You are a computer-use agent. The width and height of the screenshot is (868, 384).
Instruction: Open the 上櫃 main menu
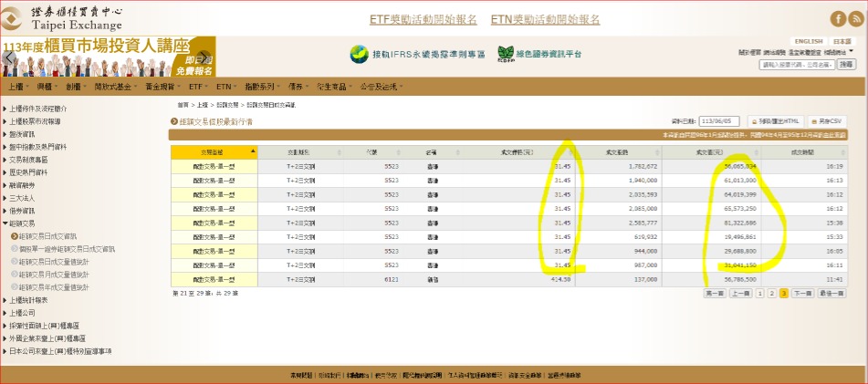pyautogui.click(x=17, y=87)
